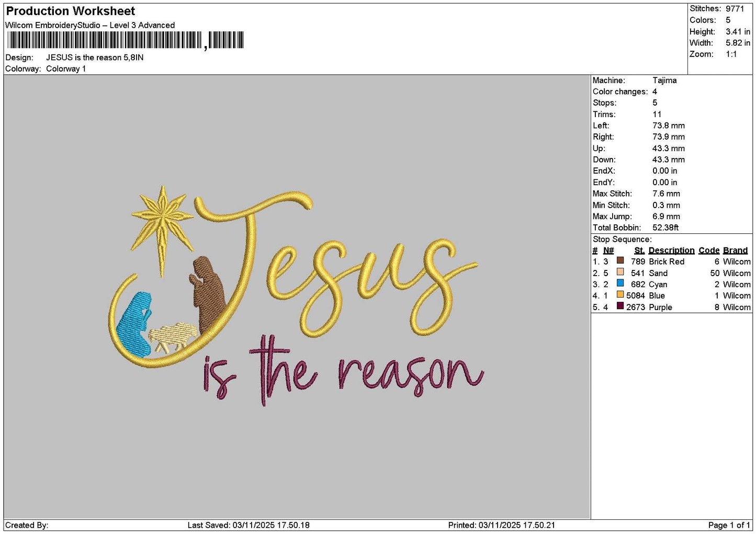Click the EndX value 0.00 in
Screen dimensions: 756x534
664,171
